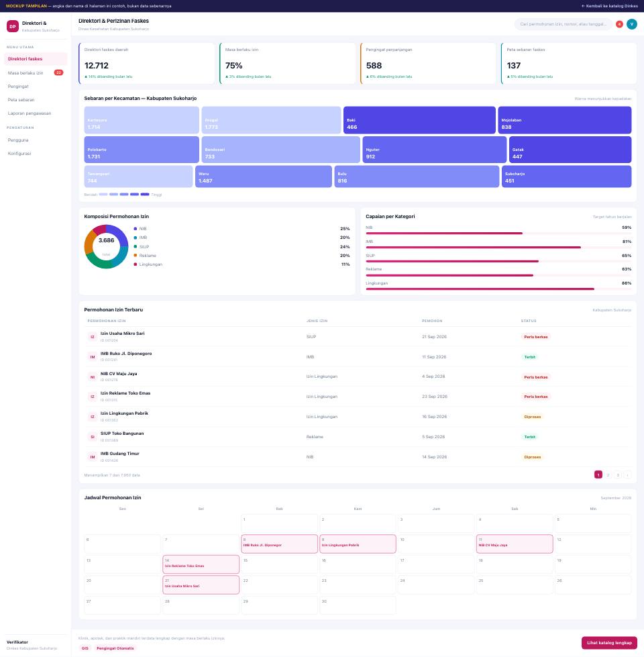644x657 pixels.
Task: Select the Mojolaban 838 treemap tile
Action: tap(564, 120)
